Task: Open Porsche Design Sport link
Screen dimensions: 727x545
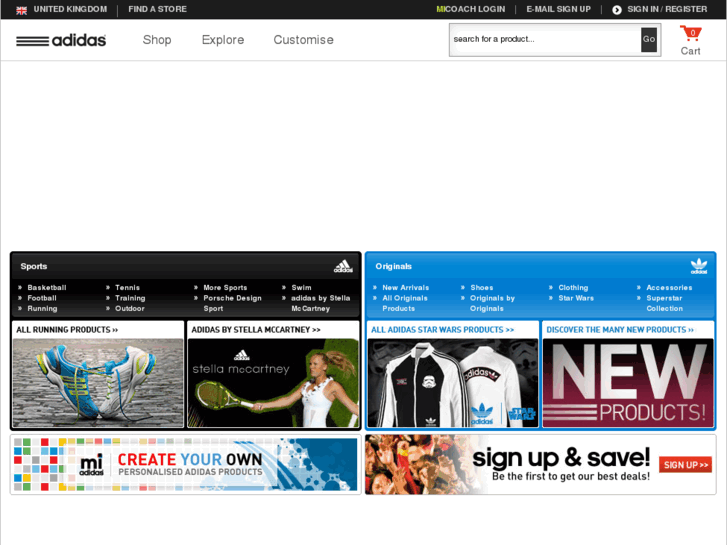Action: pyautogui.click(x=232, y=303)
